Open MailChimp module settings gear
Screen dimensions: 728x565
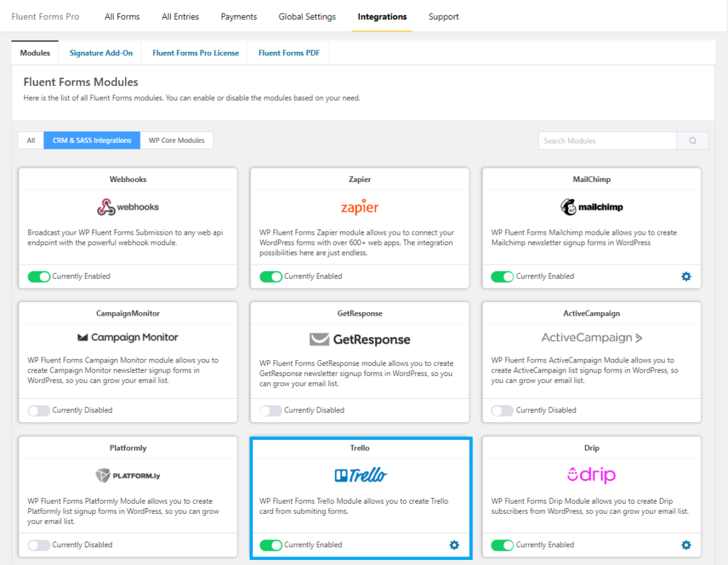pyautogui.click(x=686, y=276)
